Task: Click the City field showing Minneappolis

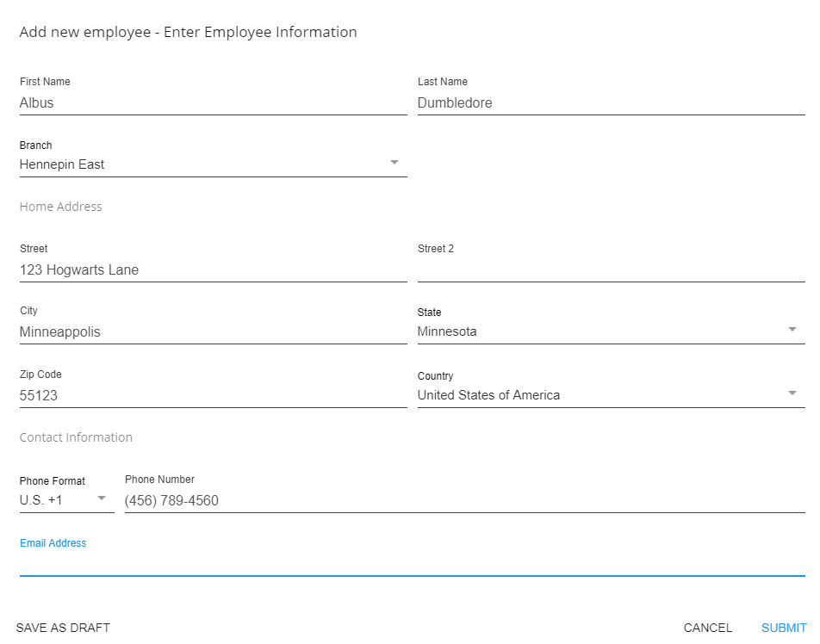Action: point(214,332)
